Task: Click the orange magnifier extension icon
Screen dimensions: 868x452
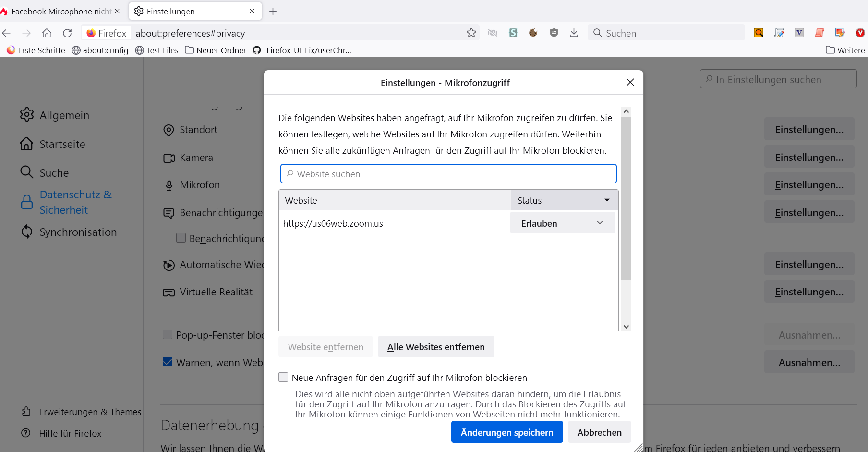Action: click(x=759, y=33)
